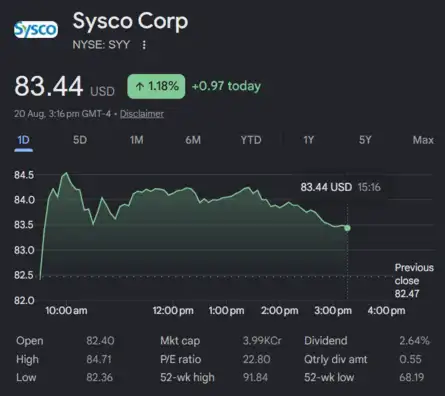The width and height of the screenshot is (445, 396).
Task: Show the YTD chart range
Action: coord(251,140)
